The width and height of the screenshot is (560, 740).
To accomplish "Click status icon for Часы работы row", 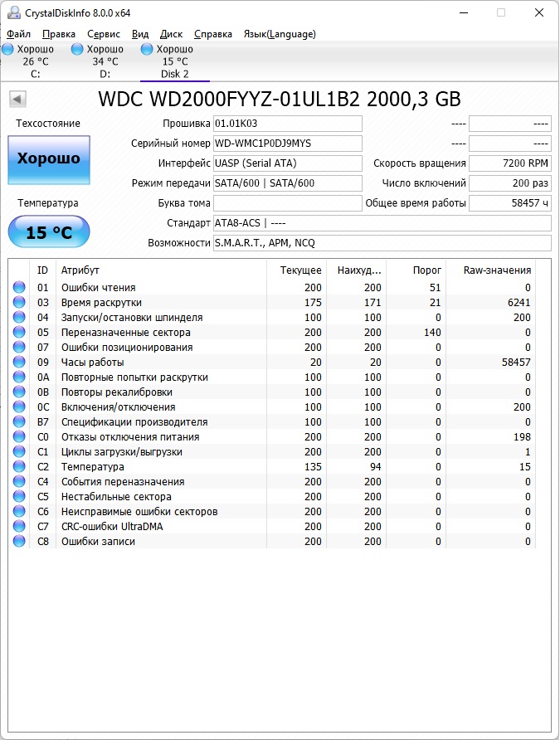I will click(x=19, y=362).
